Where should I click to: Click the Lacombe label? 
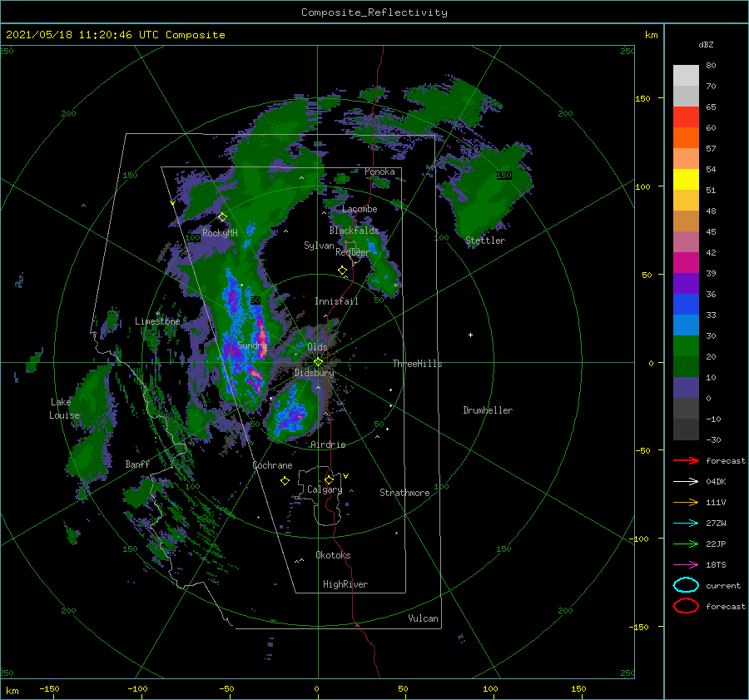[360, 209]
